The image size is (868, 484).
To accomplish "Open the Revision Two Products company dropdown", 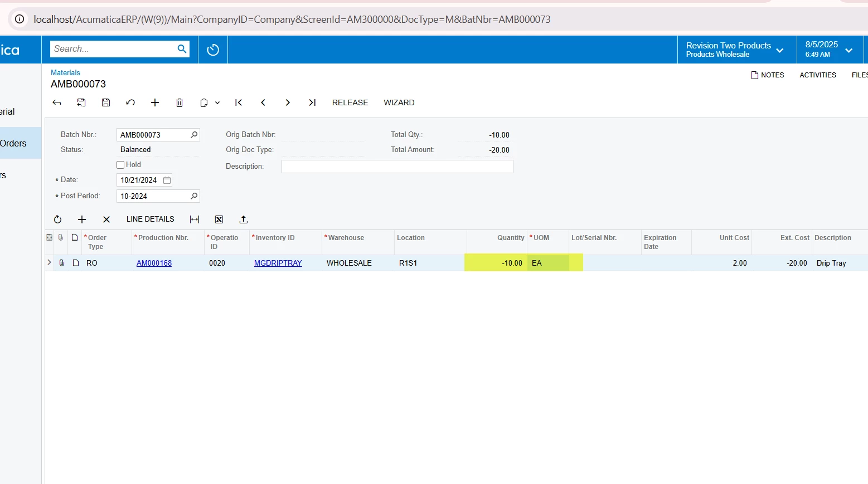I will click(736, 50).
